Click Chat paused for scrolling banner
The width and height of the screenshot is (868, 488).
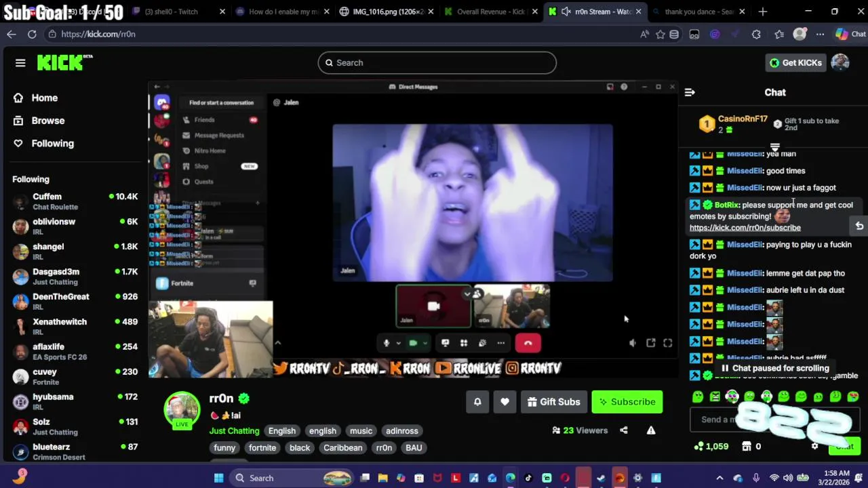tap(774, 368)
